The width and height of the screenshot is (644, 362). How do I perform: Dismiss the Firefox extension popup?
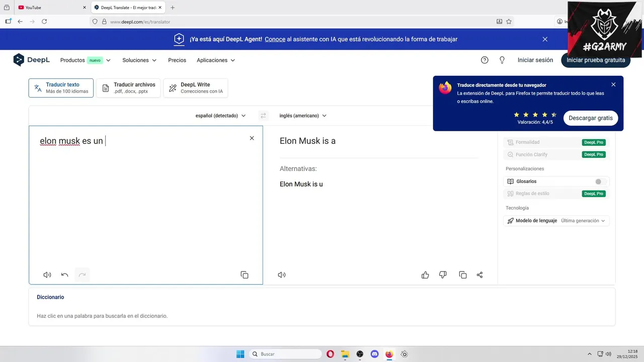pyautogui.click(x=613, y=84)
